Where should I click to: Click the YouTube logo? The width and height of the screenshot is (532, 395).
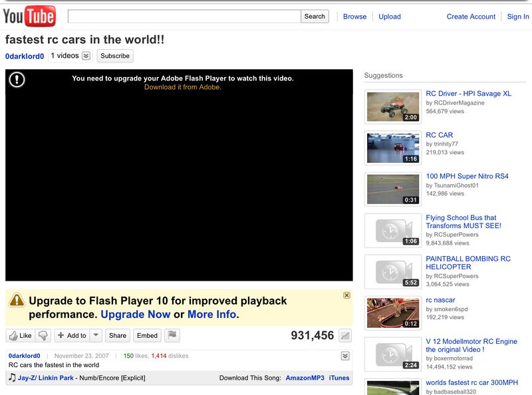tap(29, 16)
